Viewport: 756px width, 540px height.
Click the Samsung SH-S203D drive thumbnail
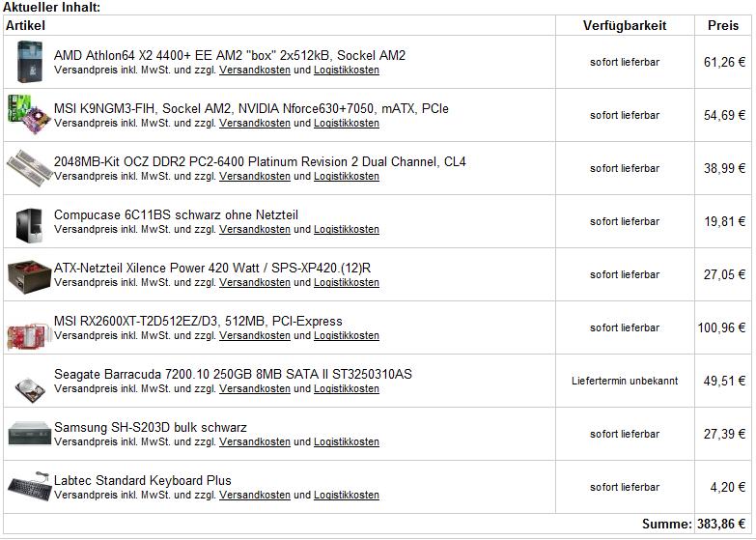click(29, 434)
